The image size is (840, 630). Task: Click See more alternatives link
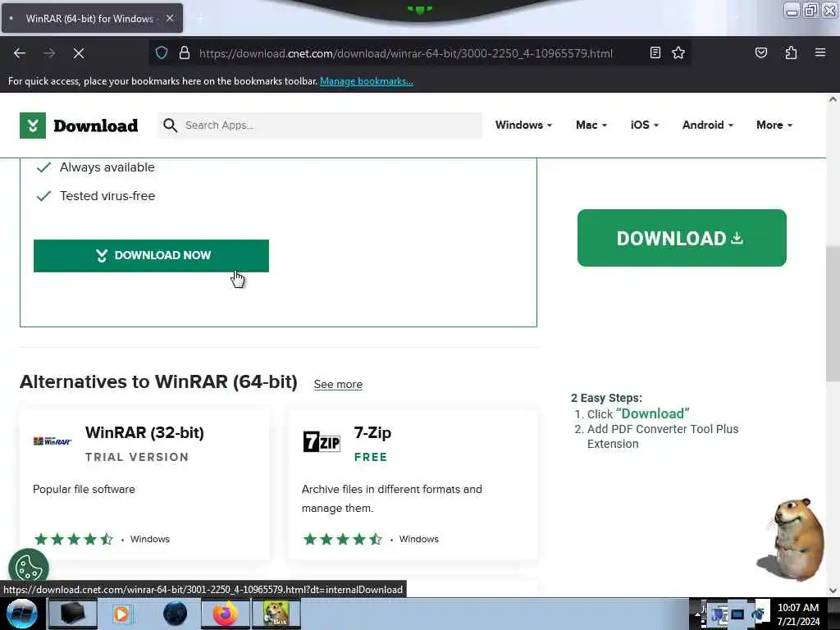point(338,384)
